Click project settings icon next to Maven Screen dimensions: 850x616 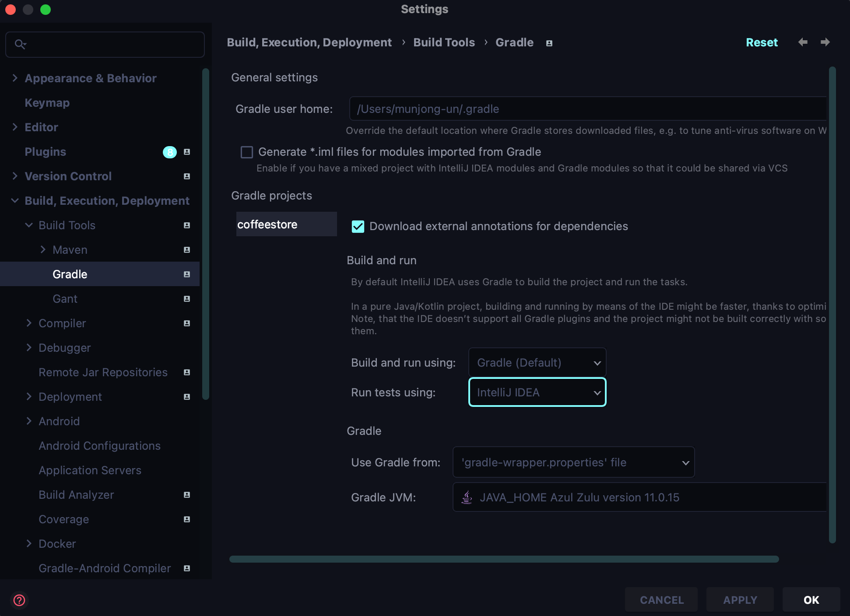[x=187, y=250]
